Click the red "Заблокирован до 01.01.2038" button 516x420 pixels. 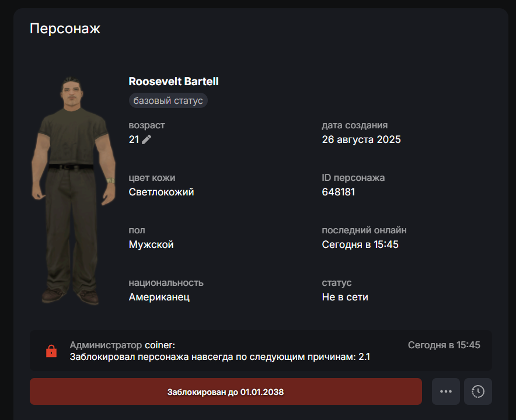point(226,391)
